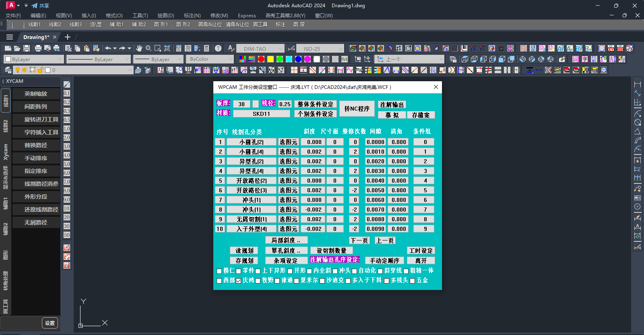Click the 長 length icon in toolbar
This screenshot has height=335, width=644.
(x=433, y=70)
